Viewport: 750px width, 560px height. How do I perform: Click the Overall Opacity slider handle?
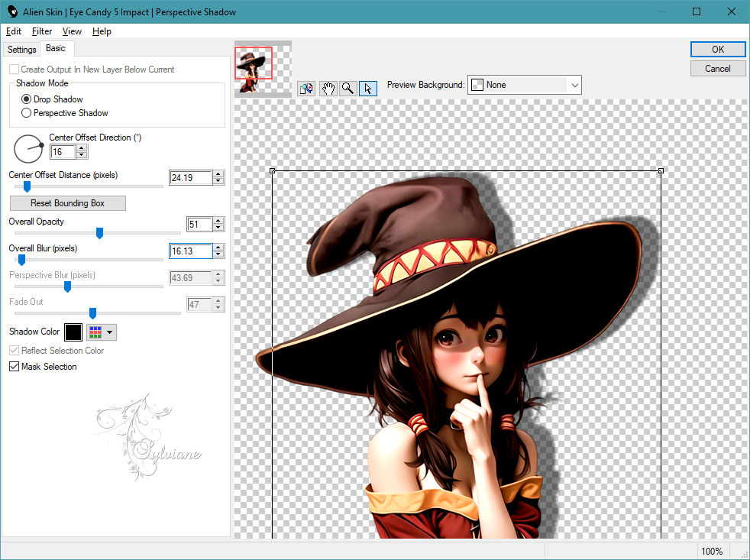[99, 233]
